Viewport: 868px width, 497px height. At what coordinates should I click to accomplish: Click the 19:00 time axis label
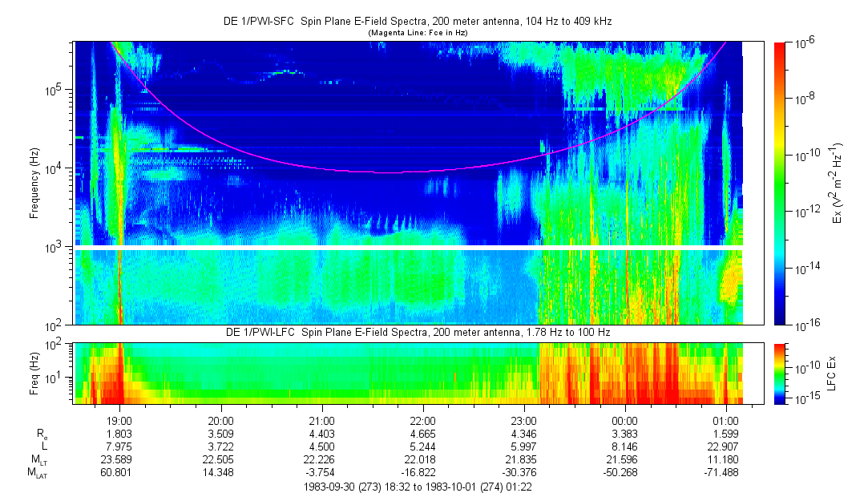click(119, 421)
